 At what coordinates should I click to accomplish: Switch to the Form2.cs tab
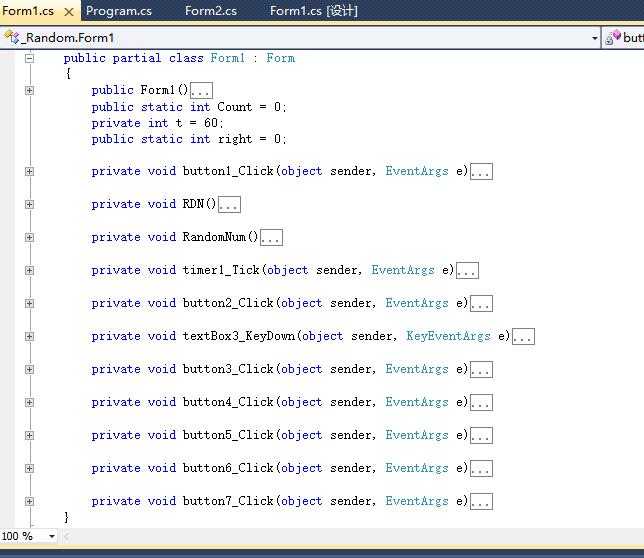[211, 11]
